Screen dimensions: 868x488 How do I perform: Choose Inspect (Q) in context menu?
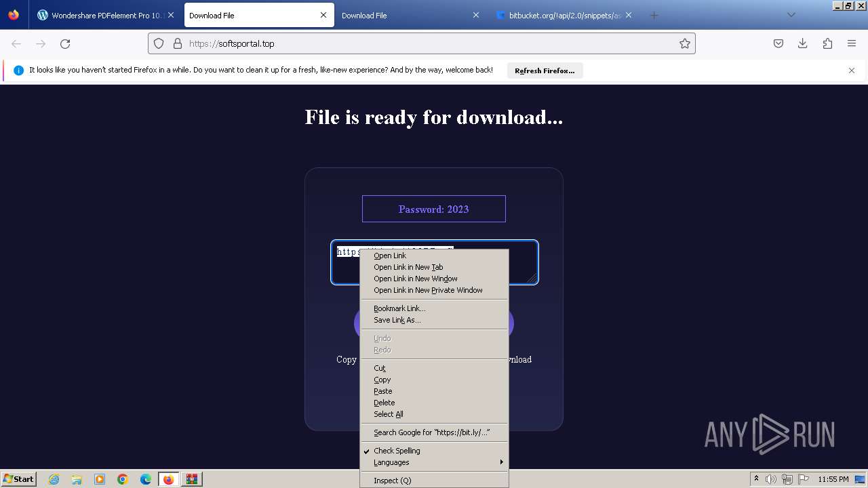pos(434,481)
